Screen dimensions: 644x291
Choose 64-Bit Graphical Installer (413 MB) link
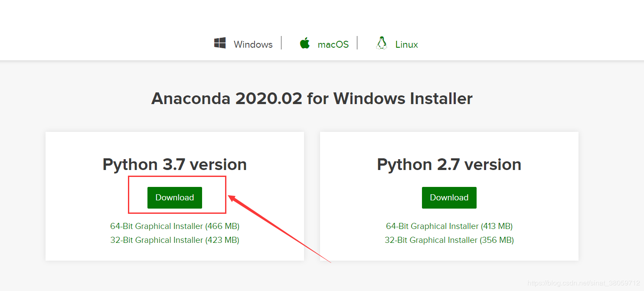click(x=449, y=226)
